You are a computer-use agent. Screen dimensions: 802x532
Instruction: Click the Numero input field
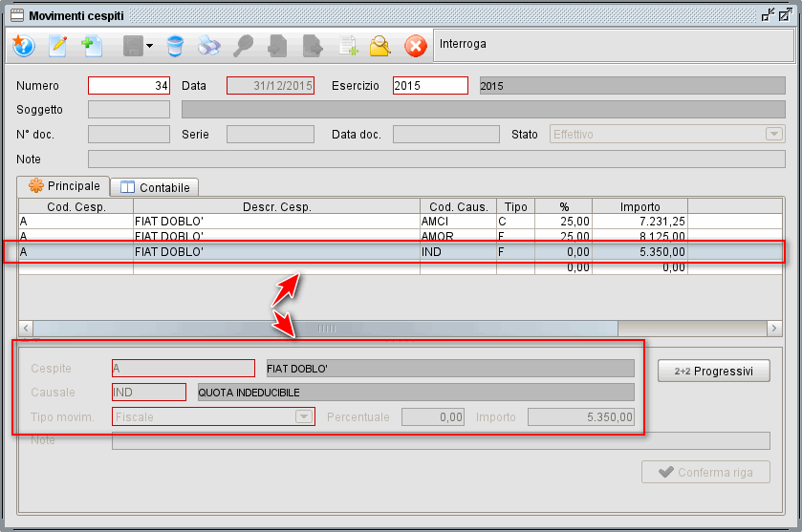pyautogui.click(x=129, y=85)
